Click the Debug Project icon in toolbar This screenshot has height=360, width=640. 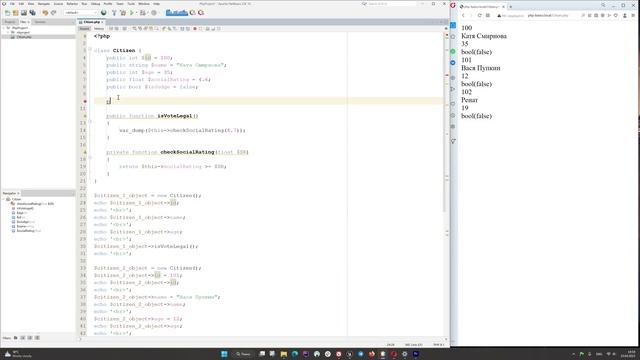pos(143,13)
